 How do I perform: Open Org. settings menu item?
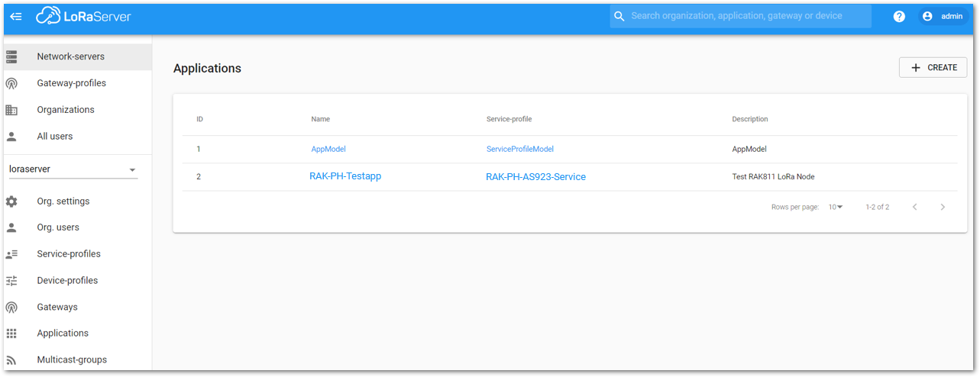78,201
